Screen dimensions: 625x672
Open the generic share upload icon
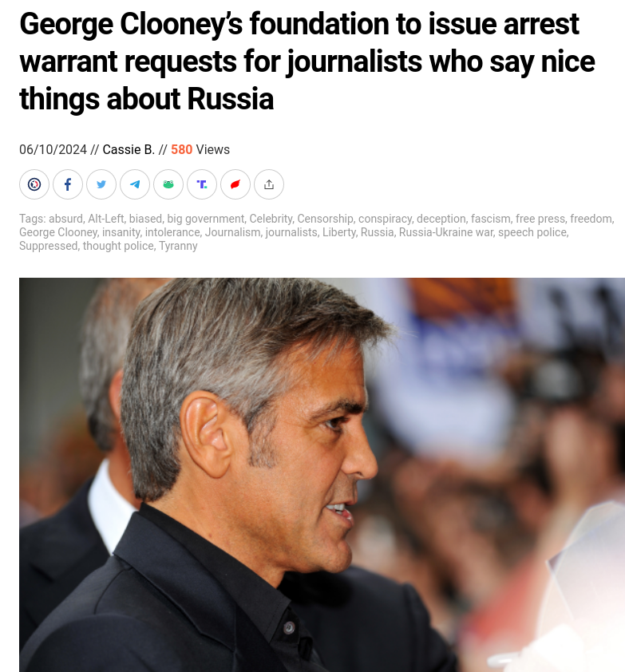(269, 184)
